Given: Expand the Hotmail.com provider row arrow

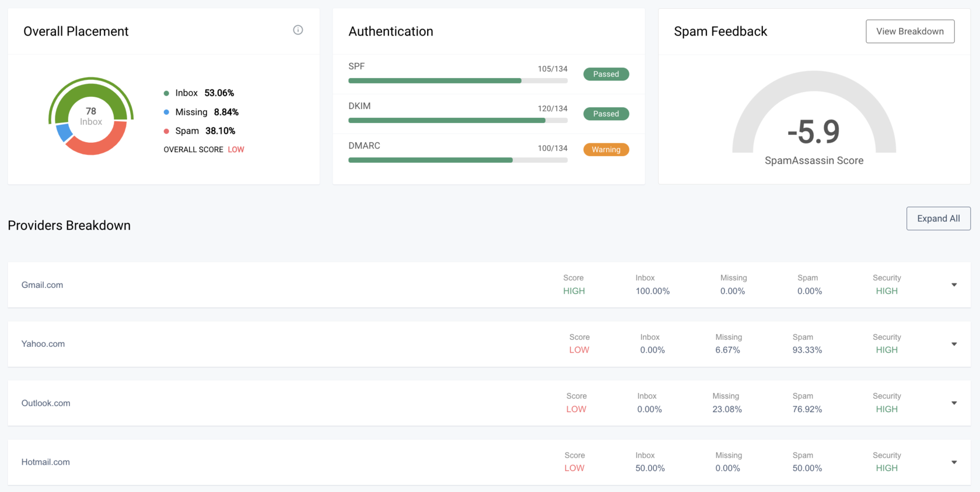Looking at the screenshot, I should pos(954,462).
